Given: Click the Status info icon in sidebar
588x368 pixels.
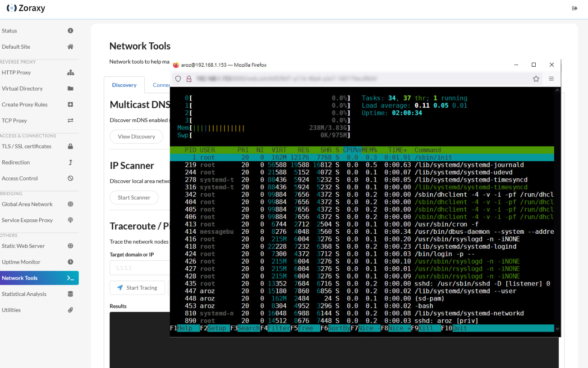Looking at the screenshot, I should [70, 31].
